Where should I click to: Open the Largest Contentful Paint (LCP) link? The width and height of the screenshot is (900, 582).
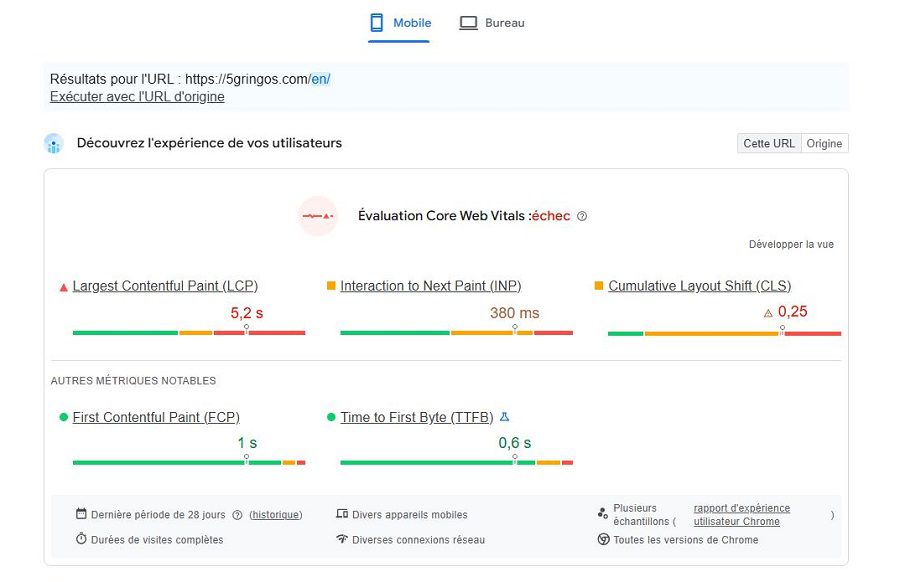coord(165,286)
